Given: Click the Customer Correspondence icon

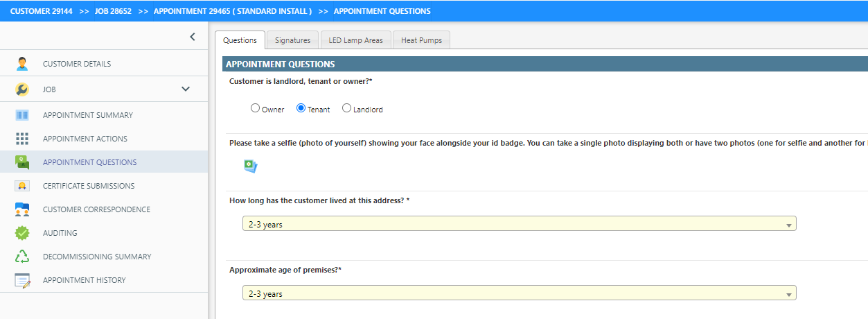Looking at the screenshot, I should [x=22, y=209].
